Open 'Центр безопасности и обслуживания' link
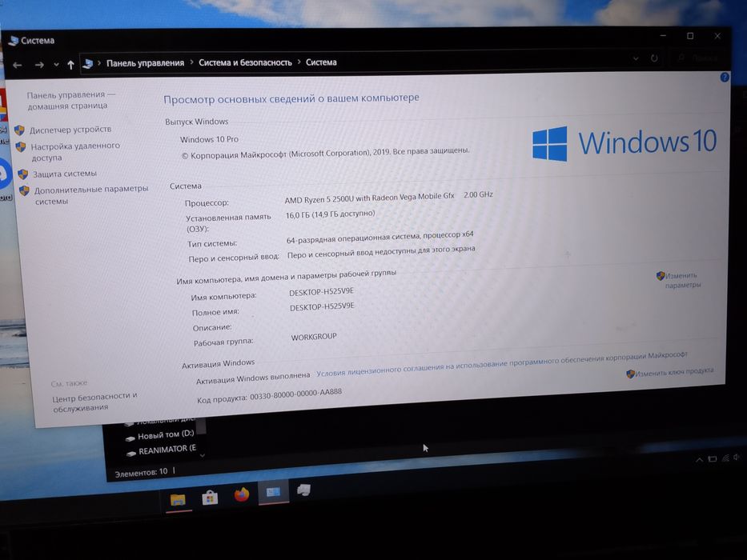Viewport: 747px width, 560px height. (x=94, y=402)
